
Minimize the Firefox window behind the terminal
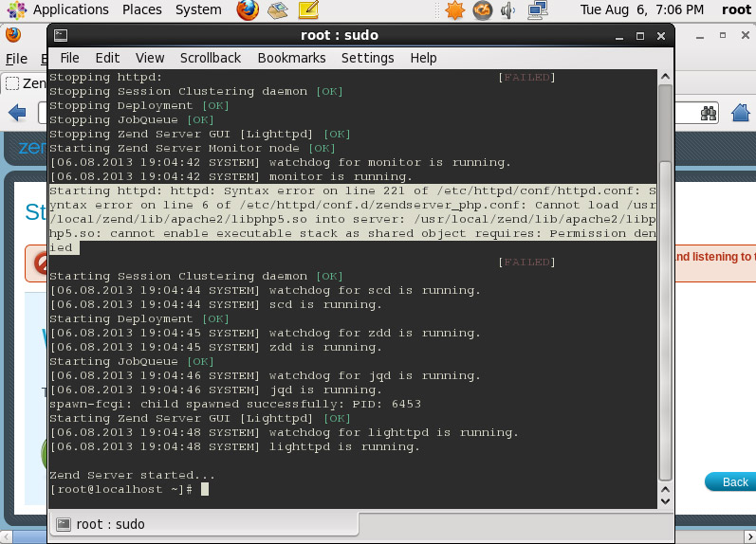pos(700,36)
